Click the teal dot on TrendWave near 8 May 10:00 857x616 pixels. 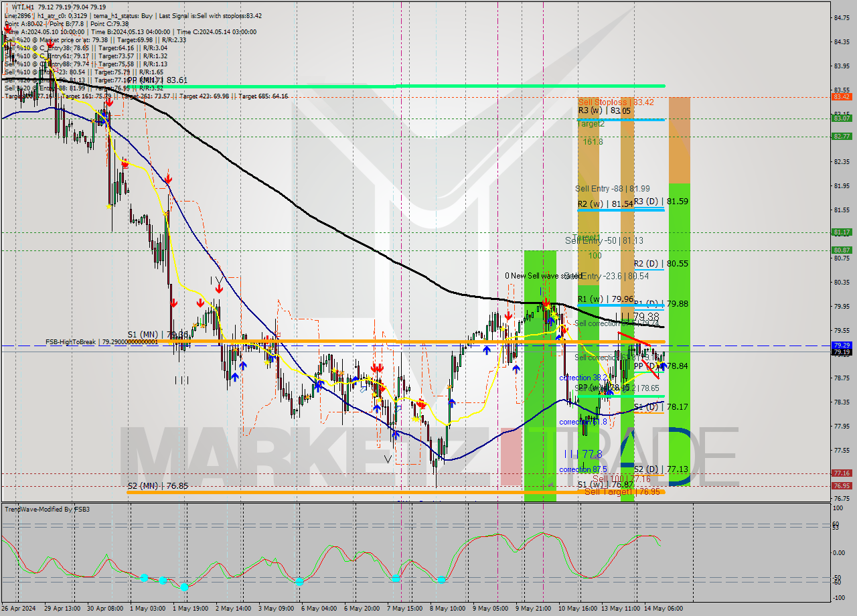441,579
